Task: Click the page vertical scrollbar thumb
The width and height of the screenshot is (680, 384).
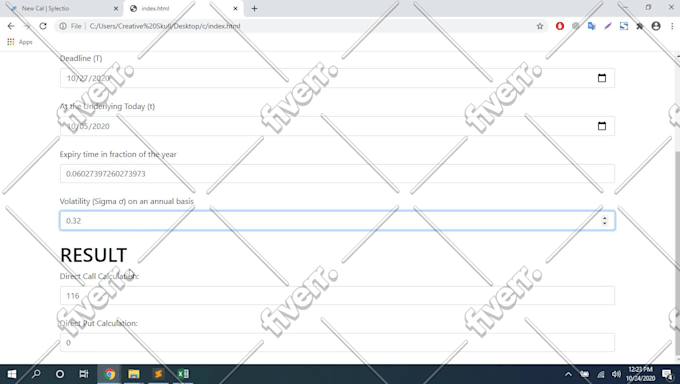Action: [x=677, y=254]
